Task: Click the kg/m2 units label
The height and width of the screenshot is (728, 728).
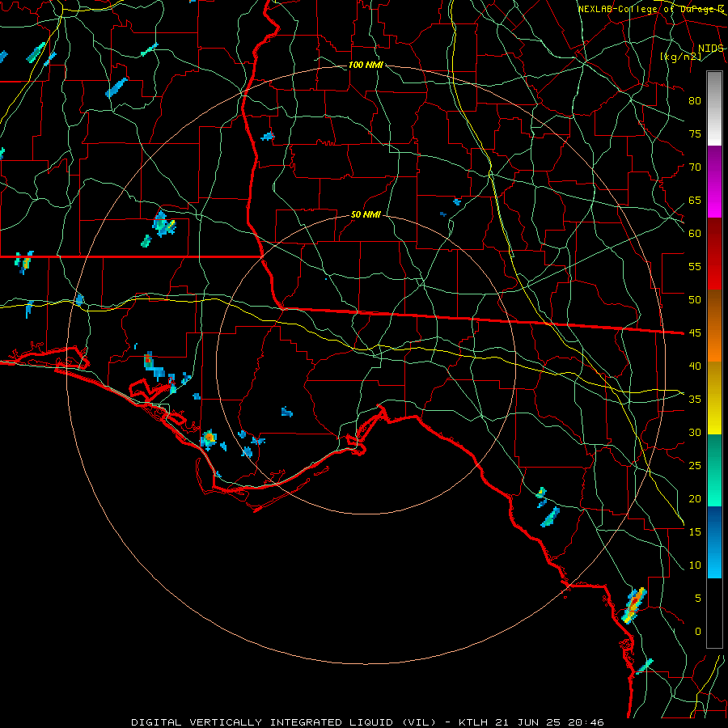Action: 680,57
